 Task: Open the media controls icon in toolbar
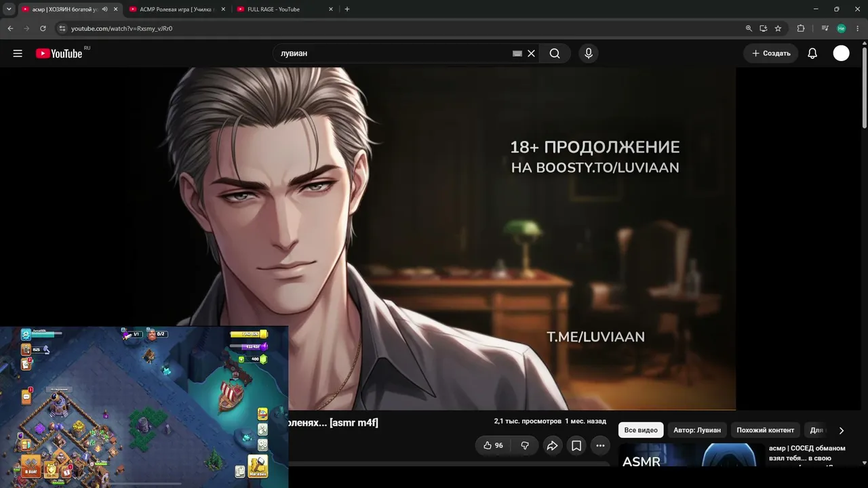coord(825,28)
